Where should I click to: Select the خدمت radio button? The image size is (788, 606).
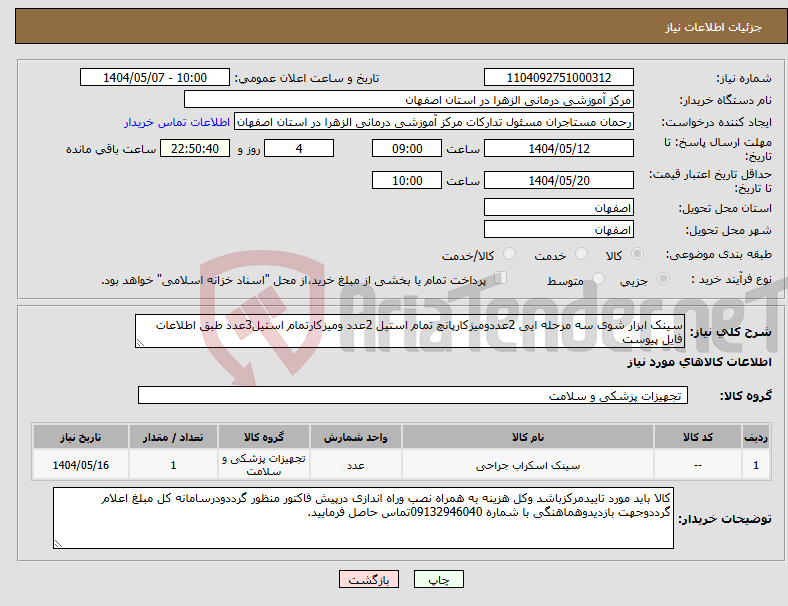coord(581,254)
